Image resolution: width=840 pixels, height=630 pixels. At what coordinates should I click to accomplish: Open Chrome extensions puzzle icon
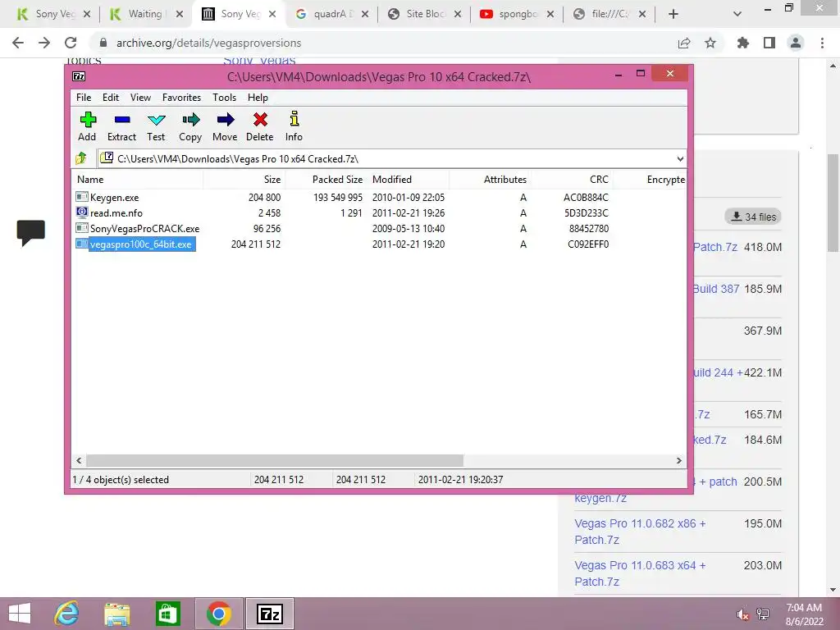tap(742, 43)
